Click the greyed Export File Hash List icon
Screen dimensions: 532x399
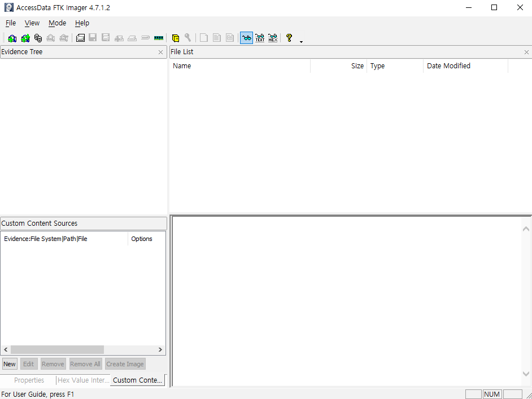[217, 38]
